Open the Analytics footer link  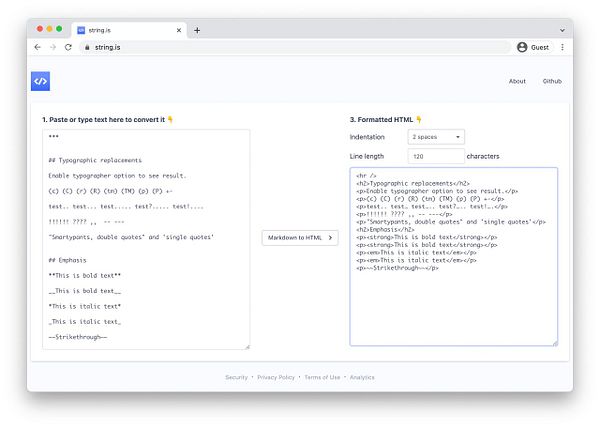pos(362,377)
